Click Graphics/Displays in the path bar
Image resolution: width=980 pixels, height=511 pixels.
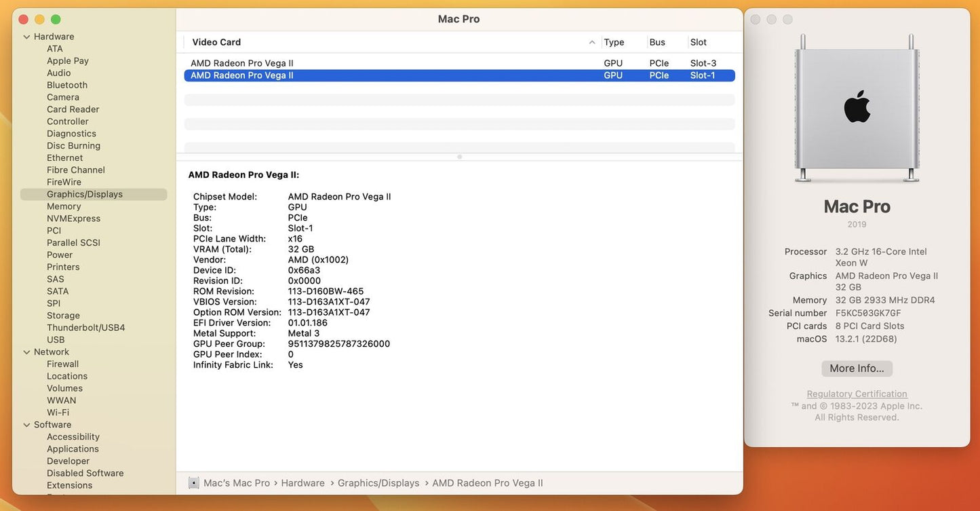(x=378, y=483)
